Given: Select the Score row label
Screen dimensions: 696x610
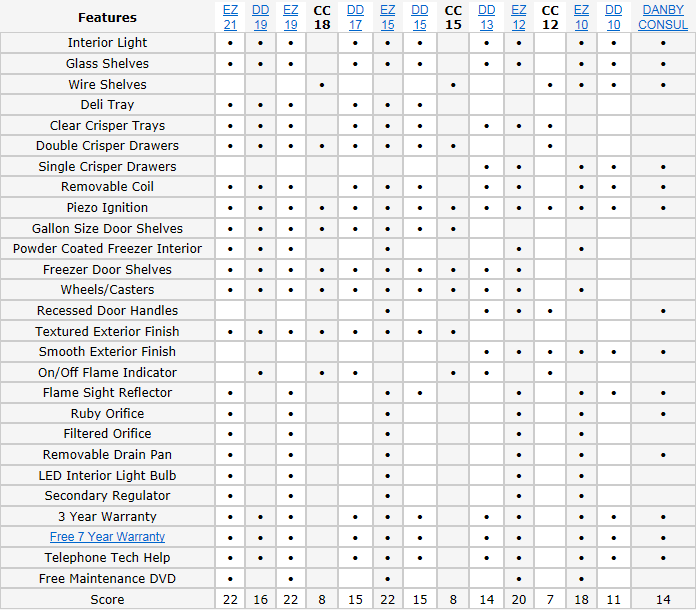Looking at the screenshot, I should [x=107, y=599].
